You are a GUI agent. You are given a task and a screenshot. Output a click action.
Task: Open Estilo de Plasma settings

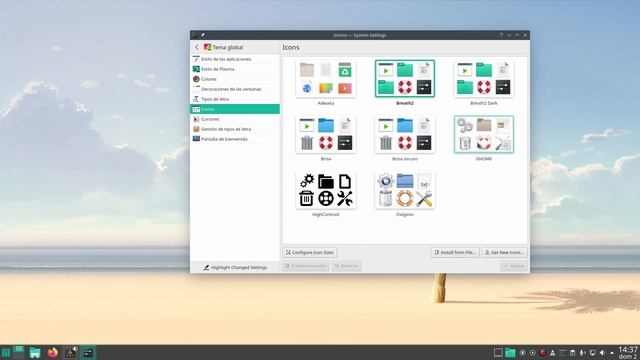coord(235,69)
